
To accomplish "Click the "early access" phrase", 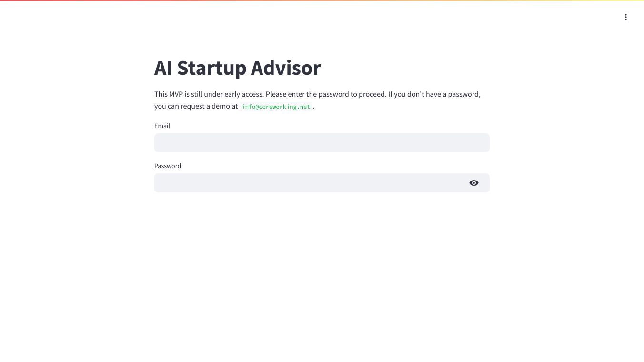I will 243,94.
